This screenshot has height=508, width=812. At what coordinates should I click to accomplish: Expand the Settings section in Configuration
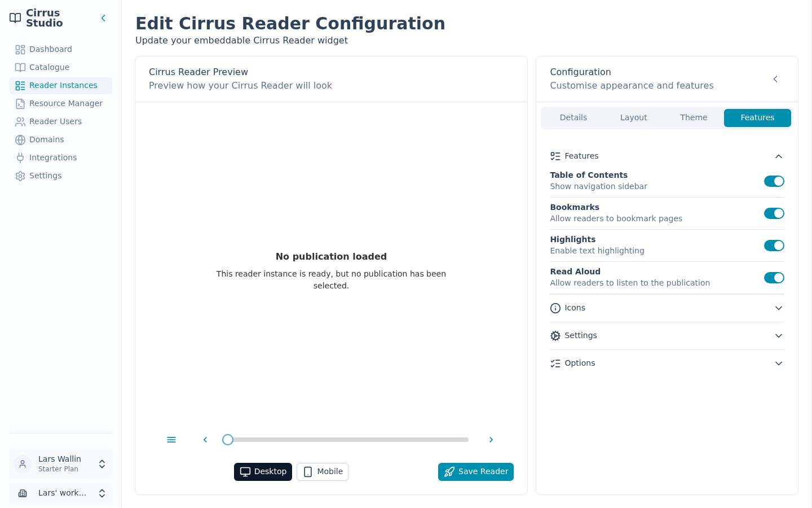(667, 336)
